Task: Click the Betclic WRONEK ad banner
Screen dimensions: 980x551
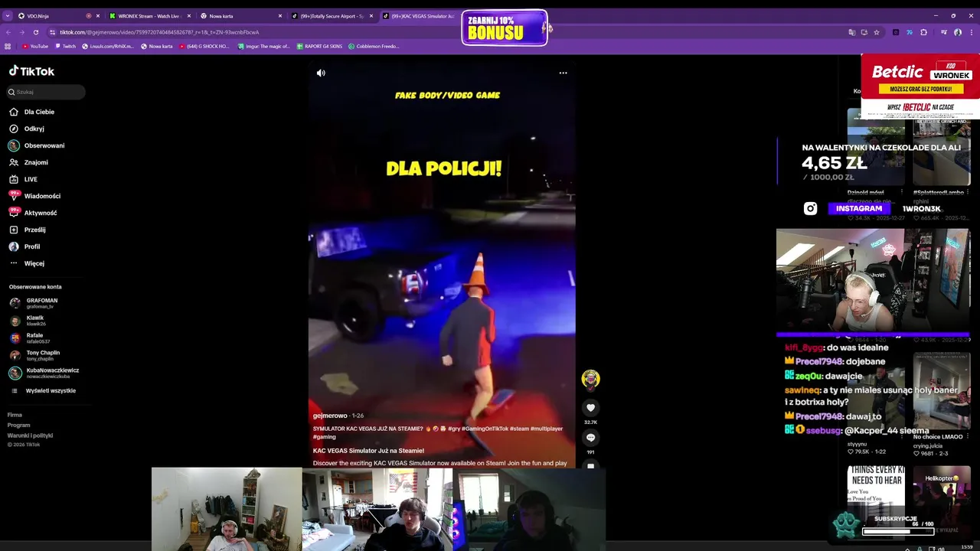Action: click(x=920, y=86)
